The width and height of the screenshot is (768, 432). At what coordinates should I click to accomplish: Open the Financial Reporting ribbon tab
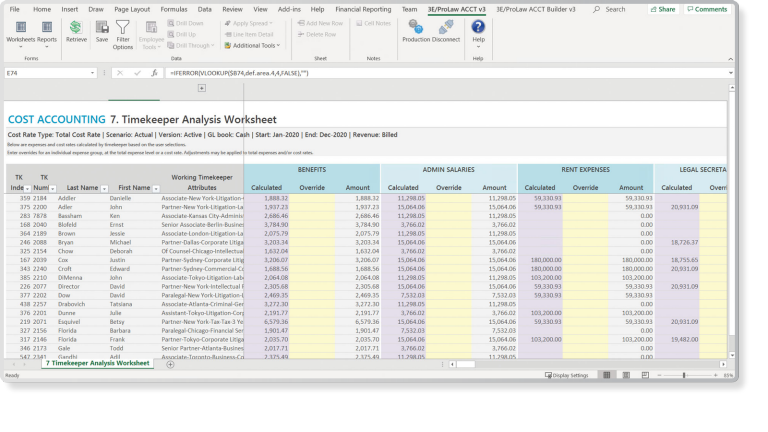click(x=362, y=9)
